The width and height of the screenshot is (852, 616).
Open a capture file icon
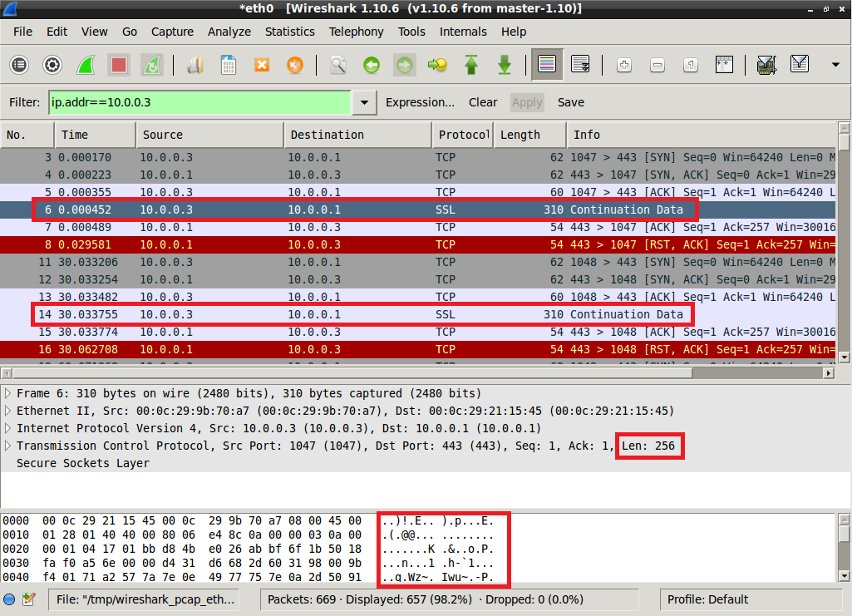pos(195,65)
